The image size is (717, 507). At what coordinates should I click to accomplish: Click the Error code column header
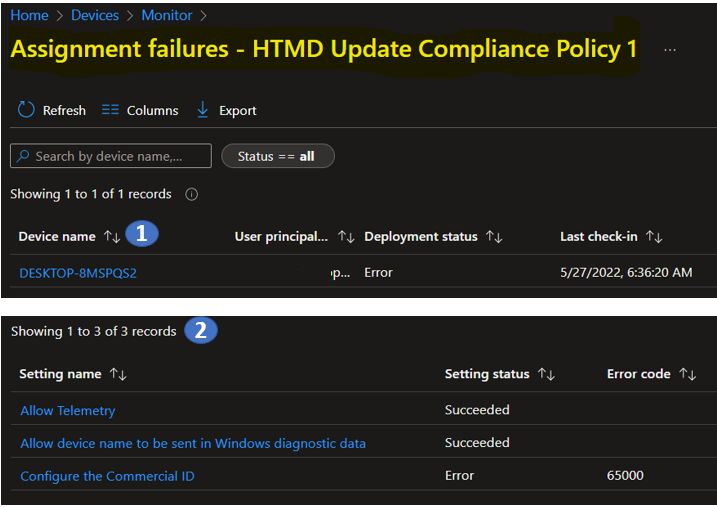[638, 374]
